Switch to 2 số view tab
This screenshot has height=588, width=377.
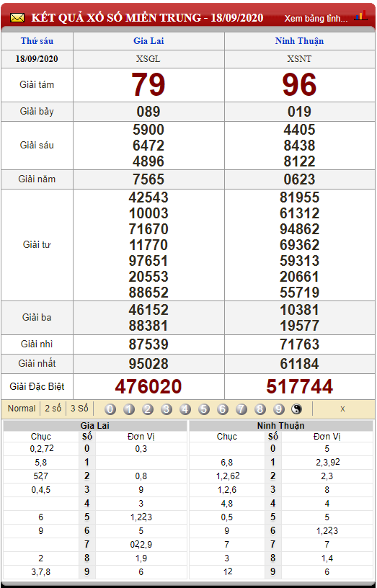(53, 409)
